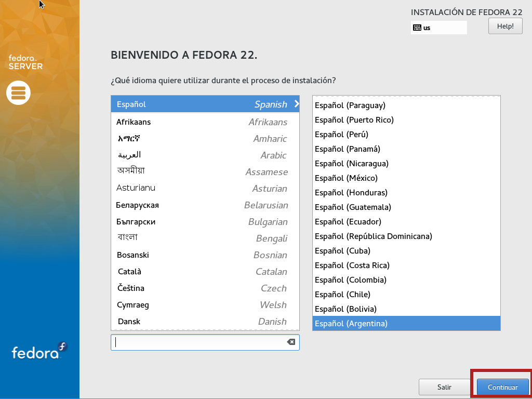This screenshot has width=532, height=399.
Task: Choose Español (Nicaragua) locale
Action: [406, 164]
